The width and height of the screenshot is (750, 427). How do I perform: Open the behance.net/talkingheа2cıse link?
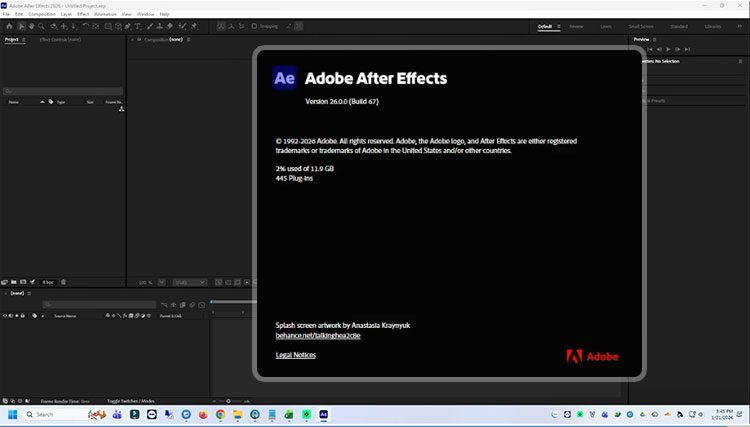coord(317,336)
